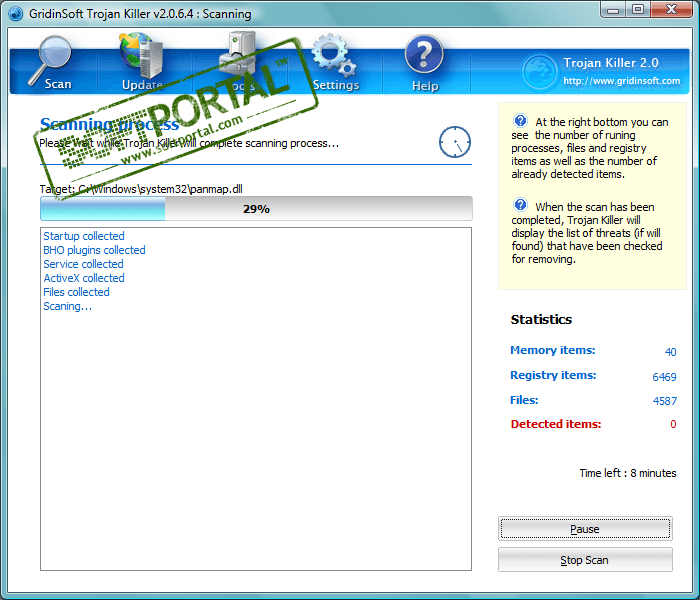Click the first help tip icon
The height and width of the screenshot is (600, 700).
click(520, 121)
